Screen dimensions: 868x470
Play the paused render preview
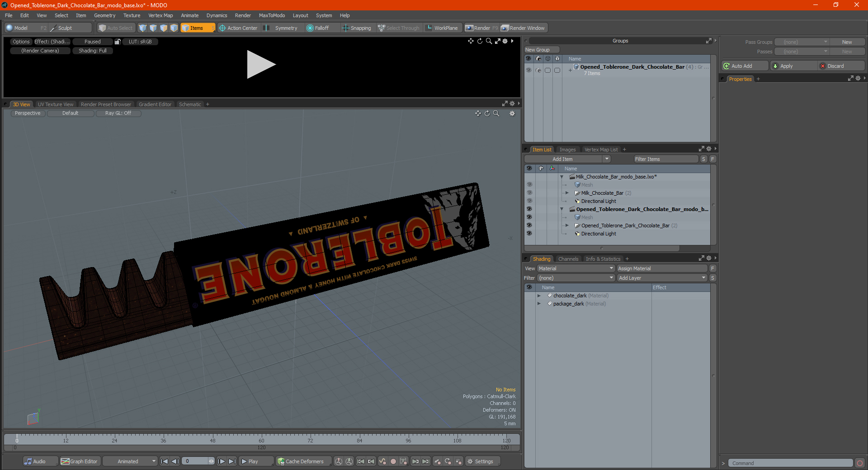pyautogui.click(x=261, y=65)
